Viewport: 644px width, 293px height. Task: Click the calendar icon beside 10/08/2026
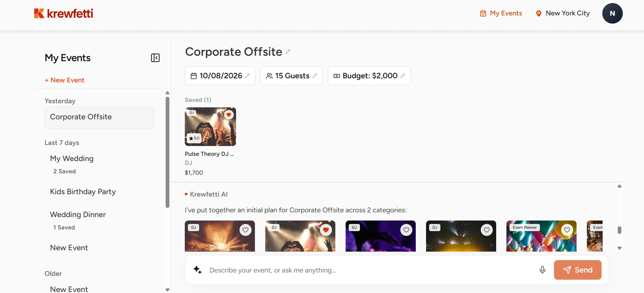point(194,76)
